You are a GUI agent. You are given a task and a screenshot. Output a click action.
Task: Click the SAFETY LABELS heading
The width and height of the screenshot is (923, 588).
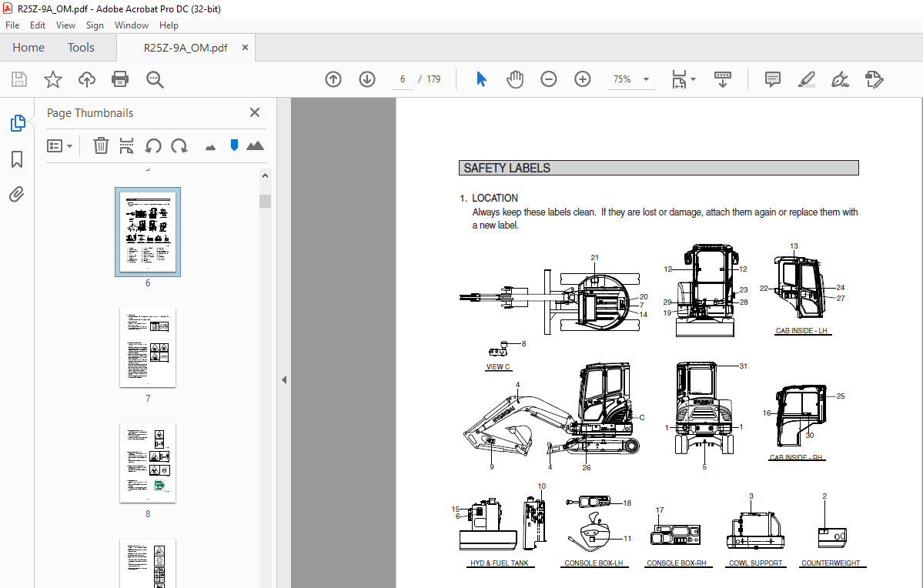(507, 169)
